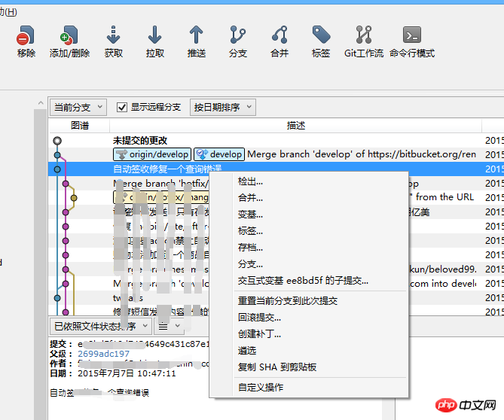Click the Help (H) menu in the menu bar
This screenshot has width=504, height=420.
tap(8, 12)
